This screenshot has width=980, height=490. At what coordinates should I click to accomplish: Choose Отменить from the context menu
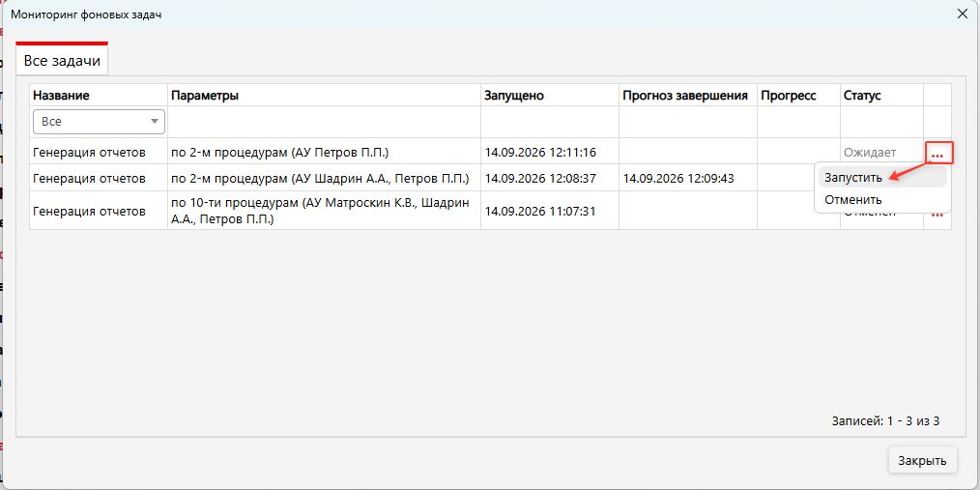coord(881,200)
